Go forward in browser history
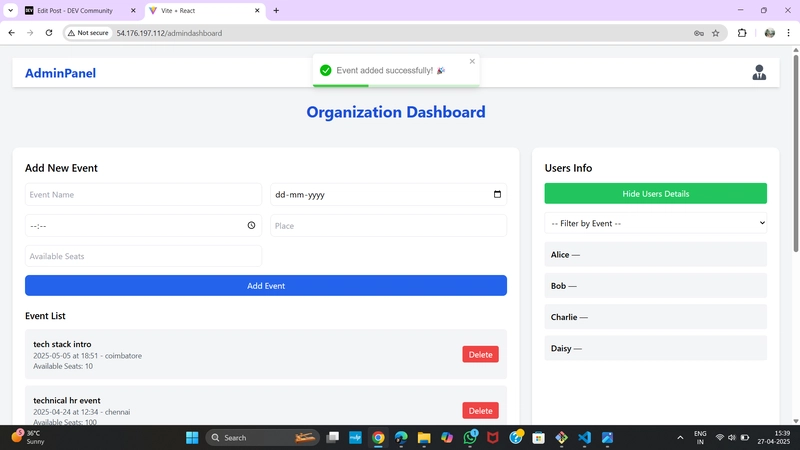This screenshot has width=800, height=450. tap(30, 33)
